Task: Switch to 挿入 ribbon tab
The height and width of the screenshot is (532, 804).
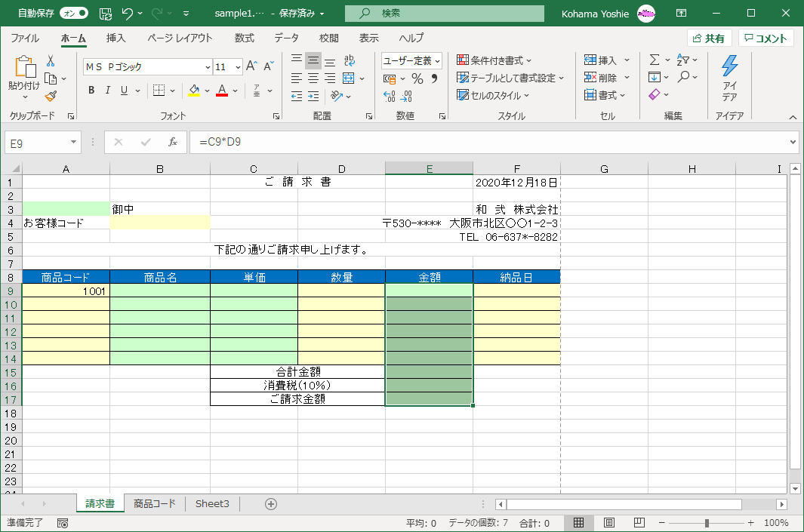Action: 116,38
